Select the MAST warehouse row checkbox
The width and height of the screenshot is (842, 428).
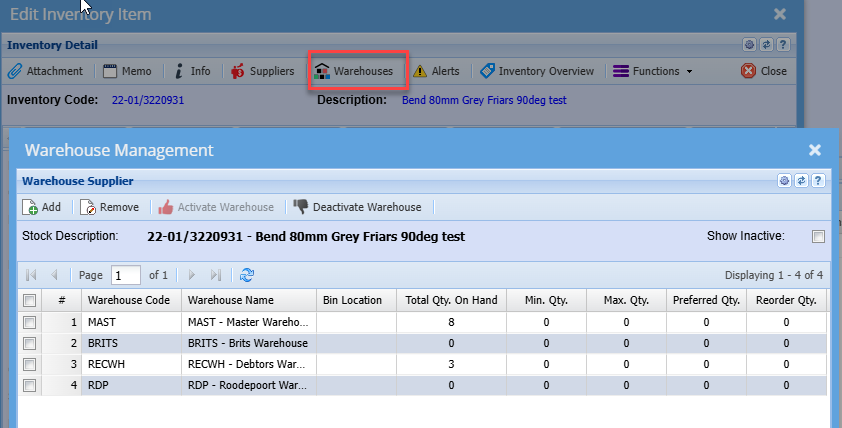pos(29,322)
